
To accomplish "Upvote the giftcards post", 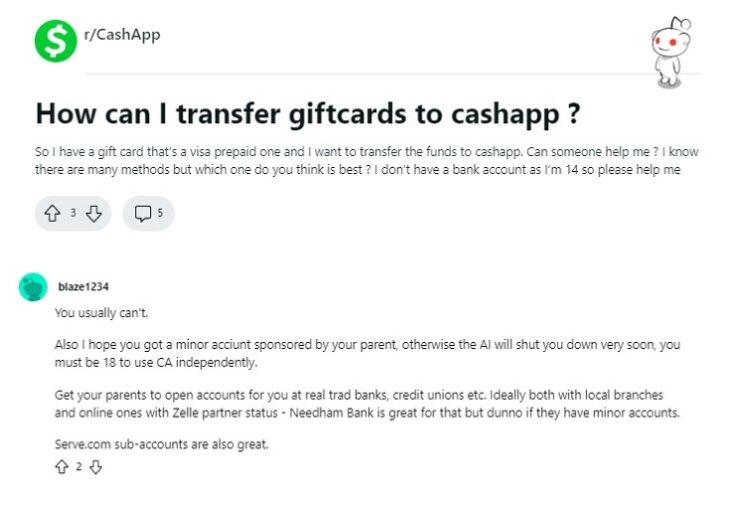I will coord(52,214).
